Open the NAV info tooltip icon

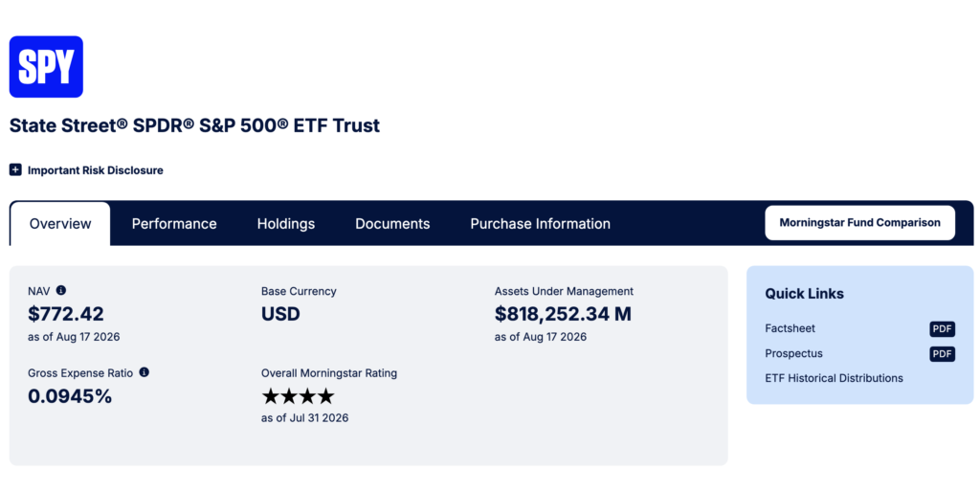pos(61,290)
